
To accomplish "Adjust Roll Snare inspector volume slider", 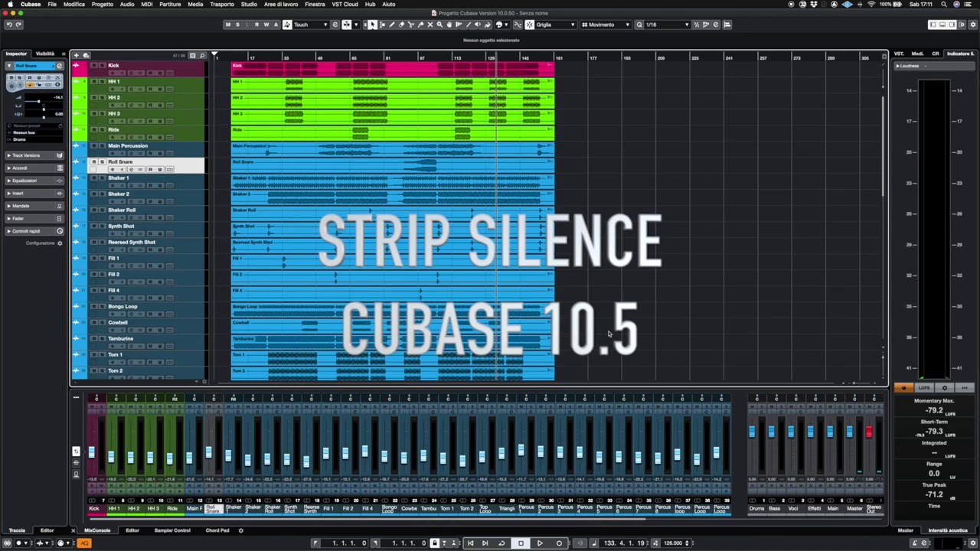I will point(38,102).
